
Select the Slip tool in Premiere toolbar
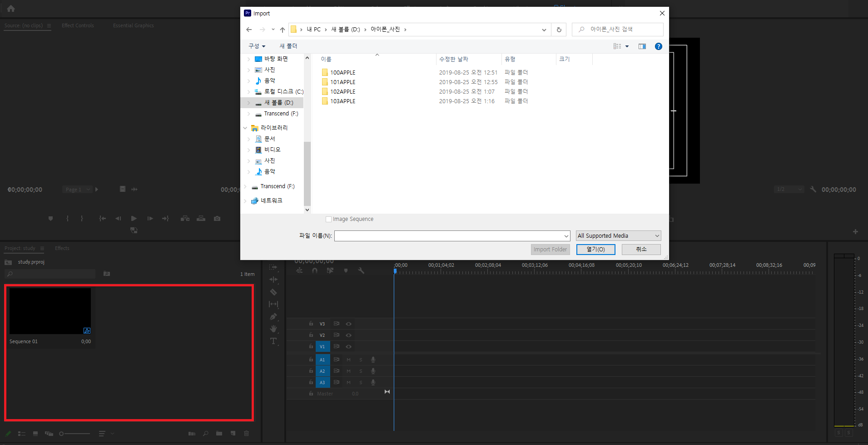point(273,304)
